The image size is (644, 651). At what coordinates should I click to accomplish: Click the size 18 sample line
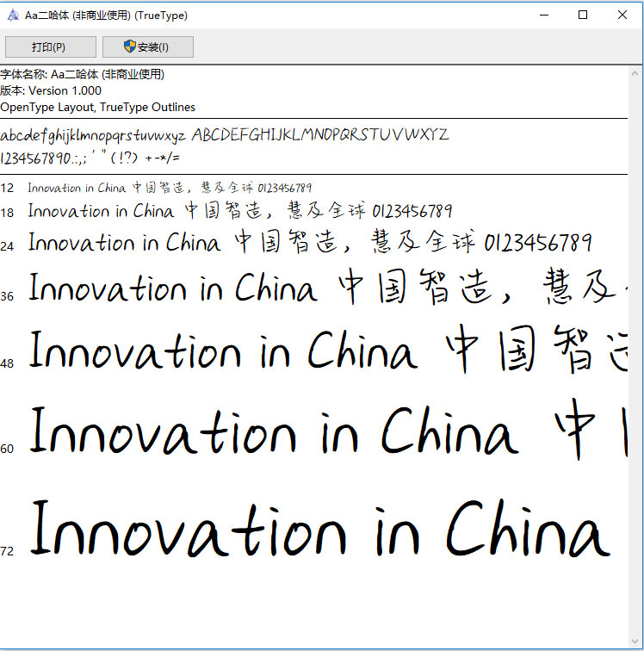point(240,211)
